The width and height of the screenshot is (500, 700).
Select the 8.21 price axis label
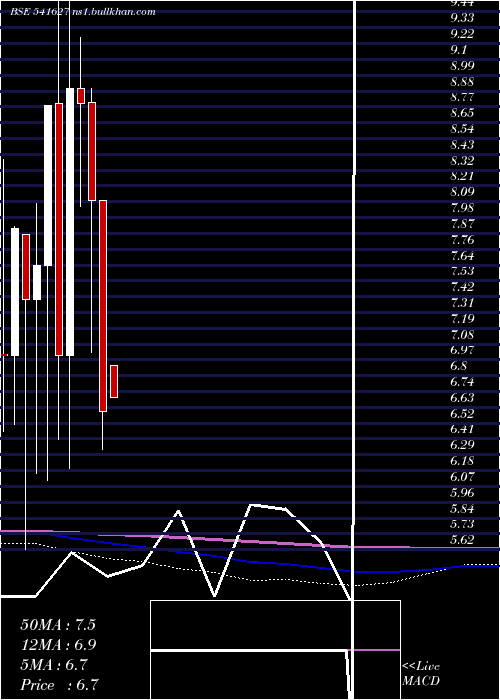point(462,176)
